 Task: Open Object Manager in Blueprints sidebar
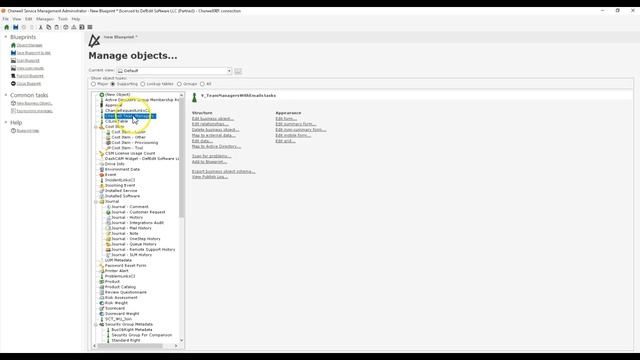pos(29,45)
